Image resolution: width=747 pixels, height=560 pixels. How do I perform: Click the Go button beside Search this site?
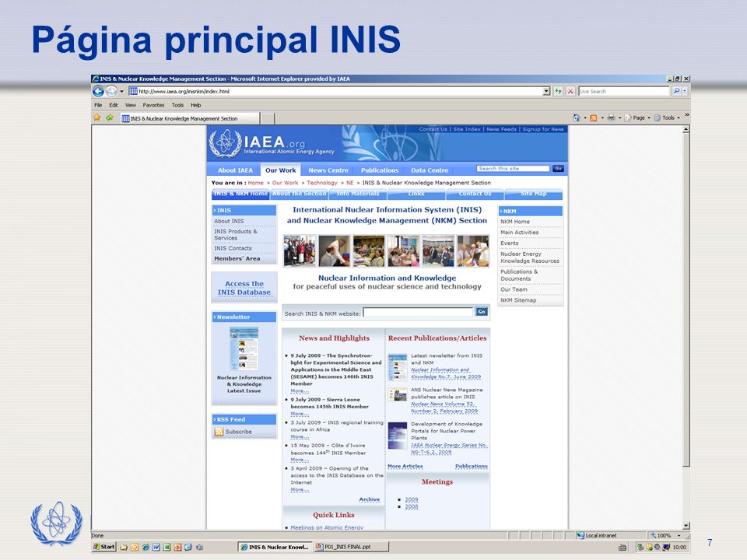pyautogui.click(x=558, y=169)
